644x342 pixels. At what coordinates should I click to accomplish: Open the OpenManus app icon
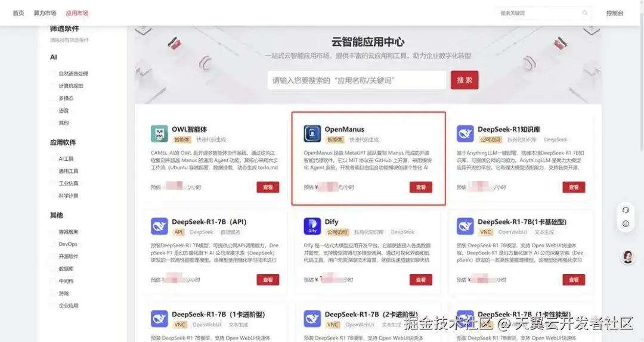(x=312, y=134)
